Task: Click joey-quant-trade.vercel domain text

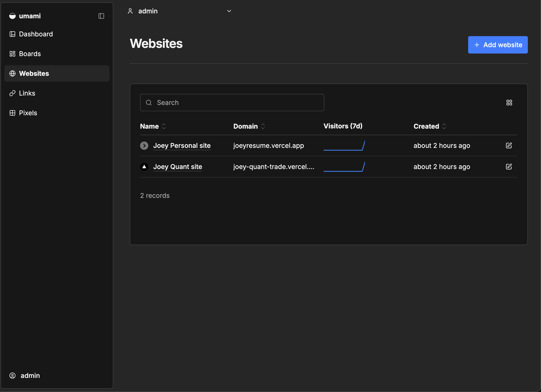Action: pyautogui.click(x=274, y=167)
